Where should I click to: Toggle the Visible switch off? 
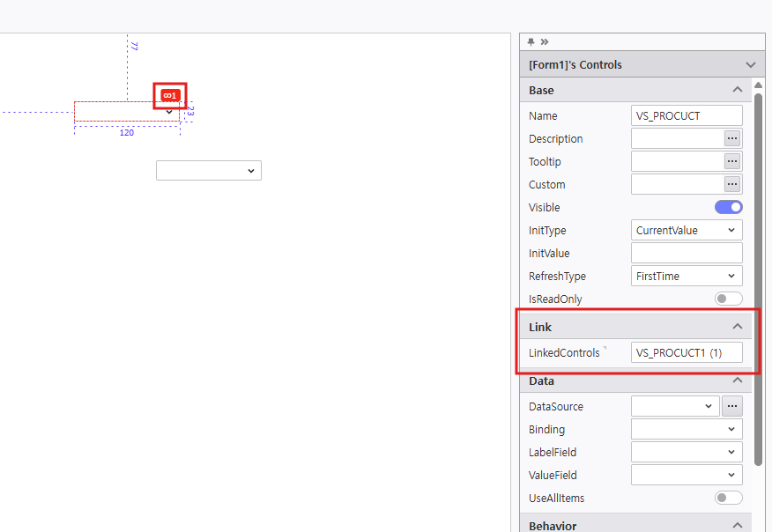[729, 207]
